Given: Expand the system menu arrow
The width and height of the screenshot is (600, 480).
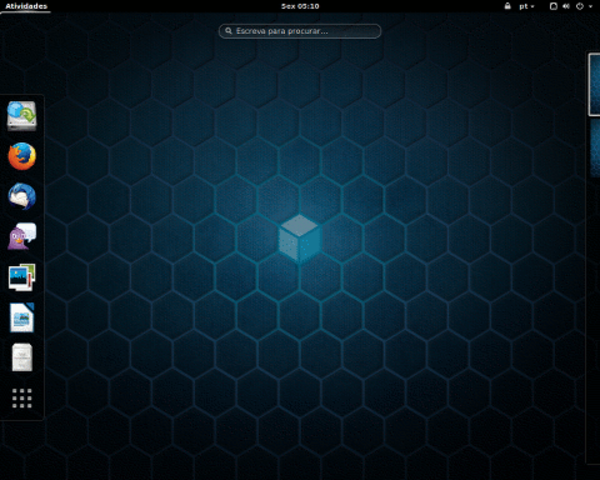Looking at the screenshot, I should click(x=590, y=7).
